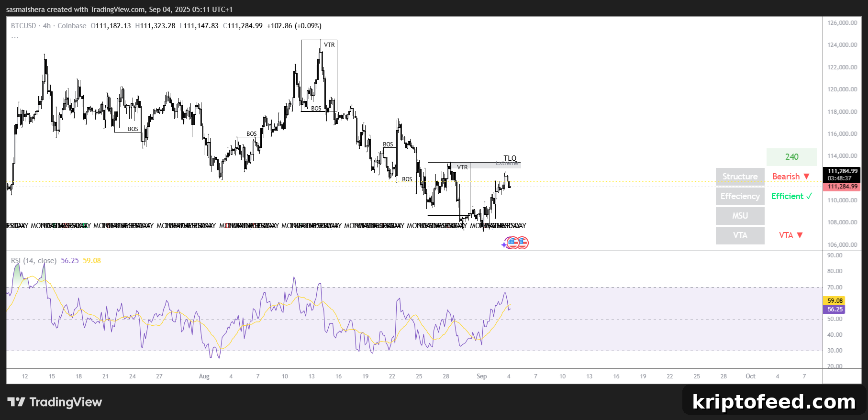Viewport: 868px width, 420px height.
Task: Click the 124,000.00 price axis value
Action: coord(842,45)
